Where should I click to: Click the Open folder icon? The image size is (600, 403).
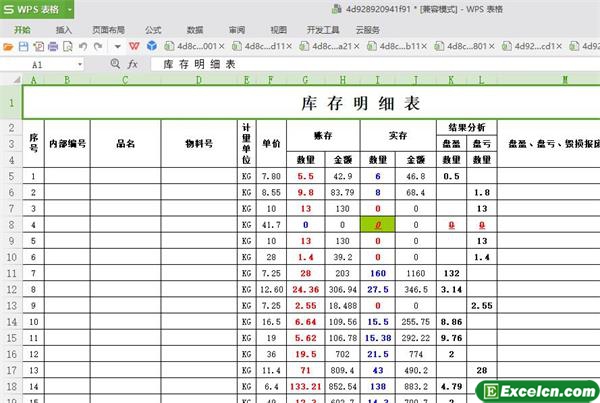[8, 47]
